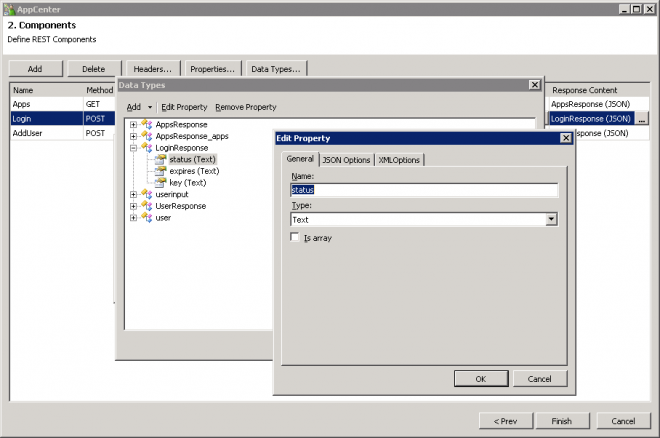The width and height of the screenshot is (660, 438).
Task: Close the Data Types window
Action: [535, 85]
